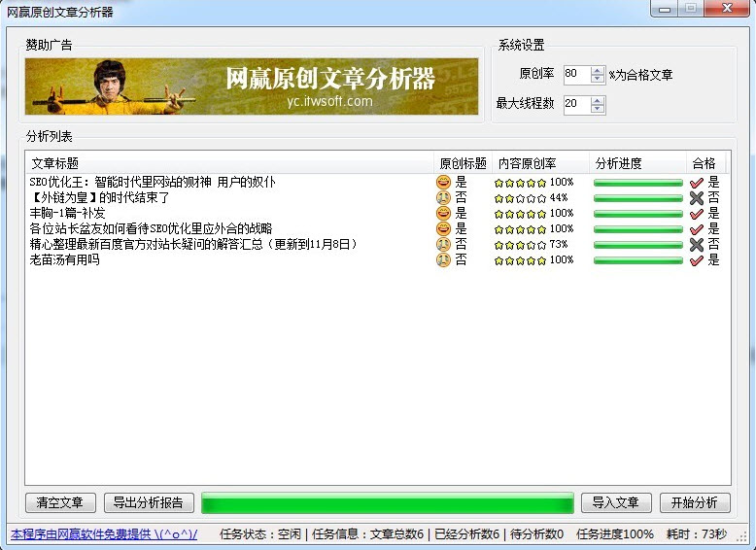Click the crying face icon in the 老苗汤有用吗 row
This screenshot has width=756, height=550.
443,259
